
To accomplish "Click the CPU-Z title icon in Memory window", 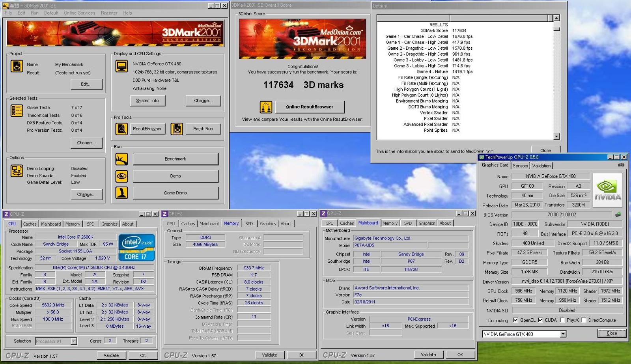I will (165, 214).
